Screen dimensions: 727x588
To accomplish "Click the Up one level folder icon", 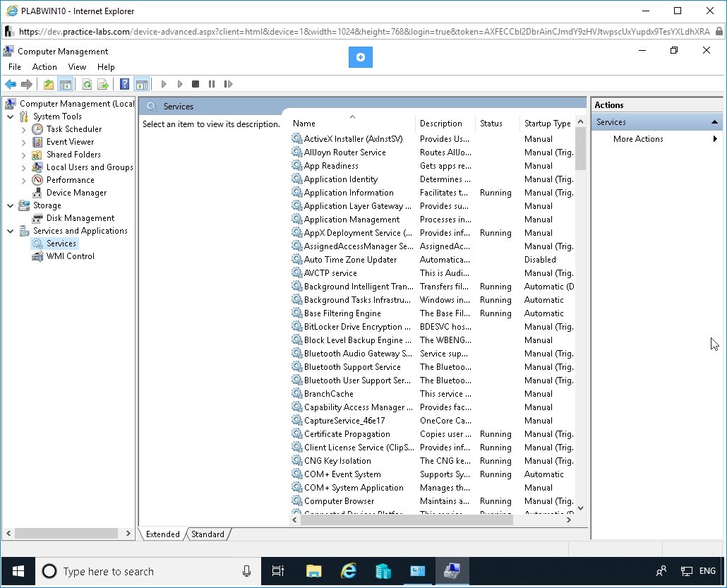I will (49, 84).
